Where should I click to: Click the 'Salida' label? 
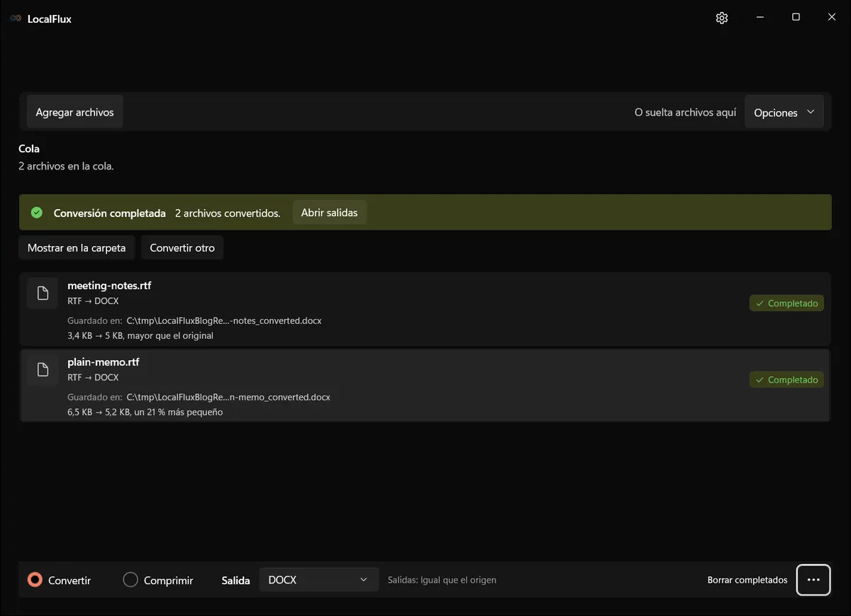[x=236, y=581]
